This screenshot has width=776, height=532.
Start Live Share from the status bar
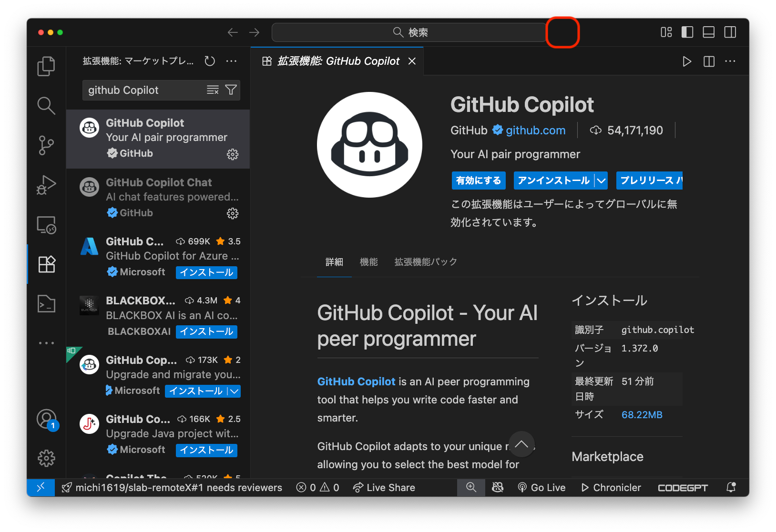[x=384, y=487]
